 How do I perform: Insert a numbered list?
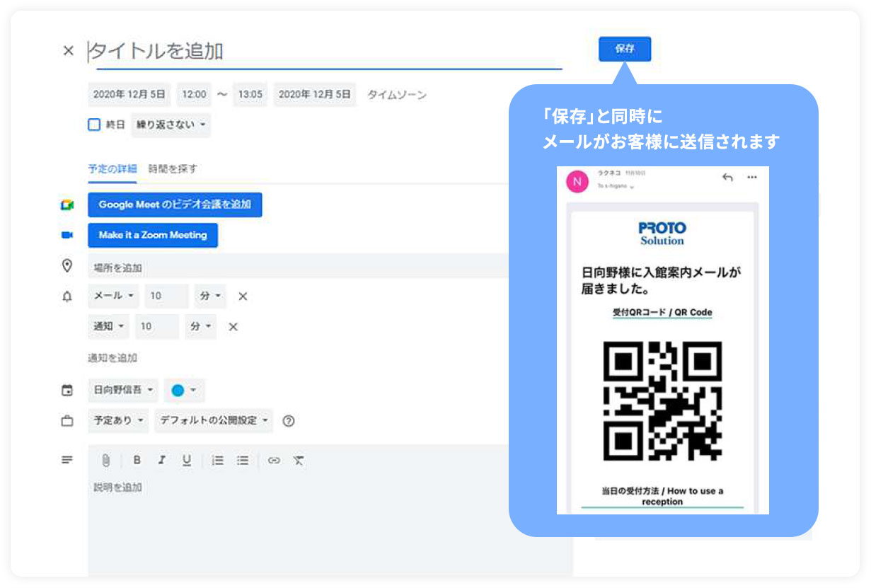pyautogui.click(x=218, y=460)
